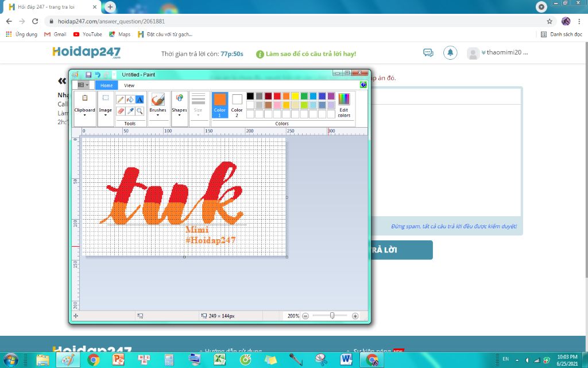Select the Fill with color bucket tool

(130, 99)
